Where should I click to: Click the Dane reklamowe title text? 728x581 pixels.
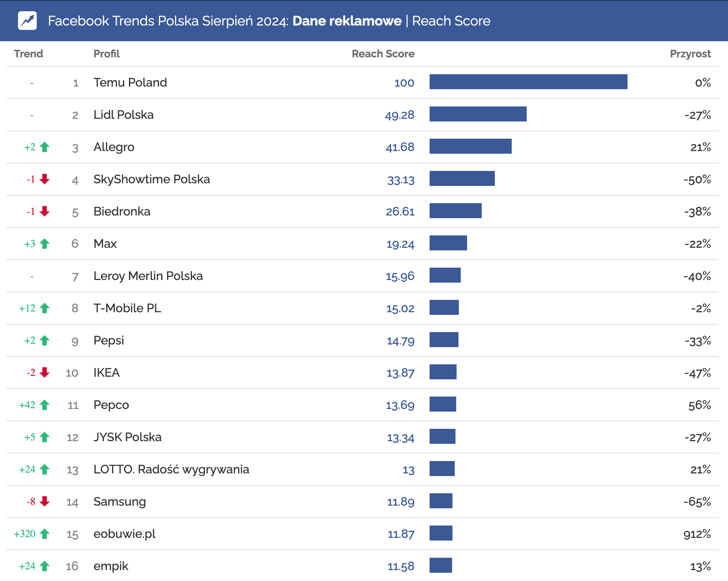[347, 21]
